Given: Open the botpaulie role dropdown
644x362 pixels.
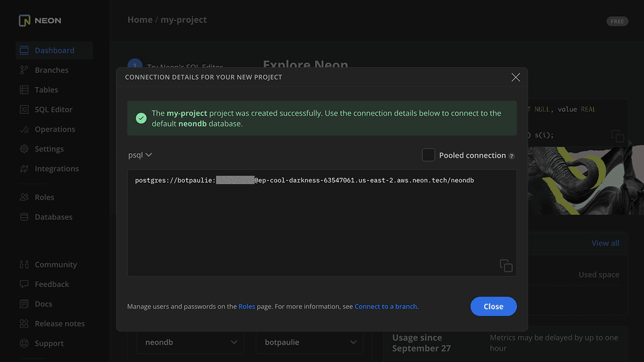Looking at the screenshot, I should (x=310, y=342).
